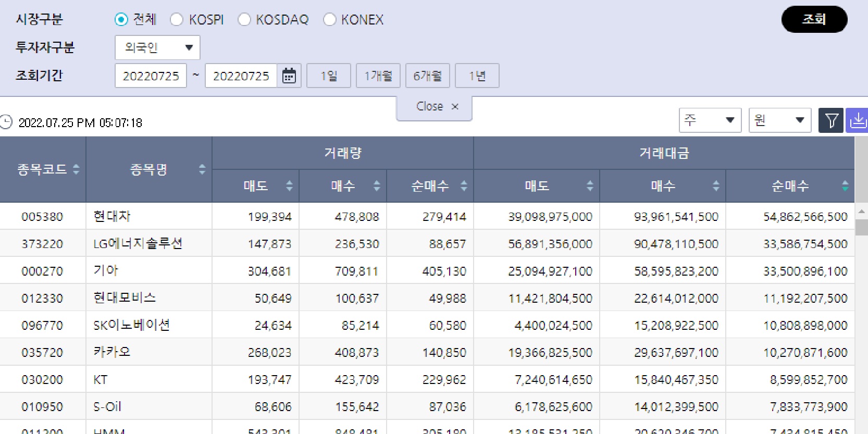This screenshot has width=868, height=434.
Task: Select the KOSPI market radio button
Action: pos(177,20)
